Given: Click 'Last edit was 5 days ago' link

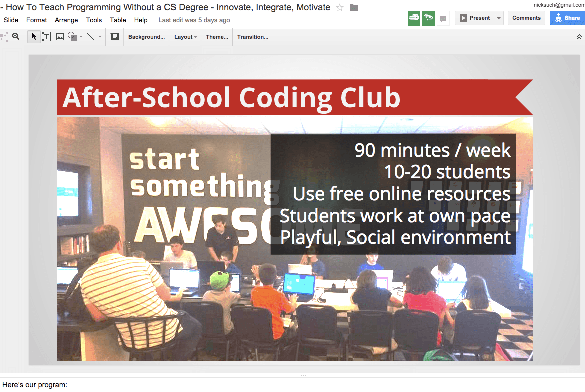Looking at the screenshot, I should pos(194,20).
